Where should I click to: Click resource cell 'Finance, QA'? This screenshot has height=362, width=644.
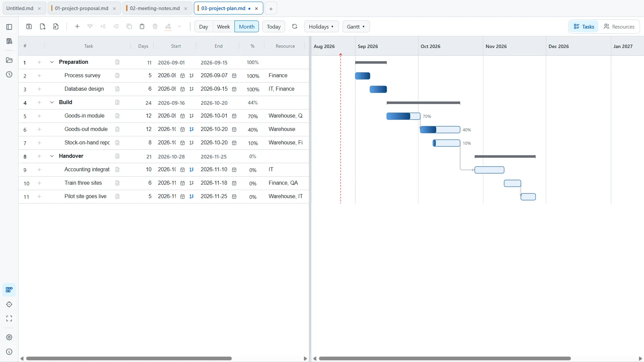click(x=283, y=183)
